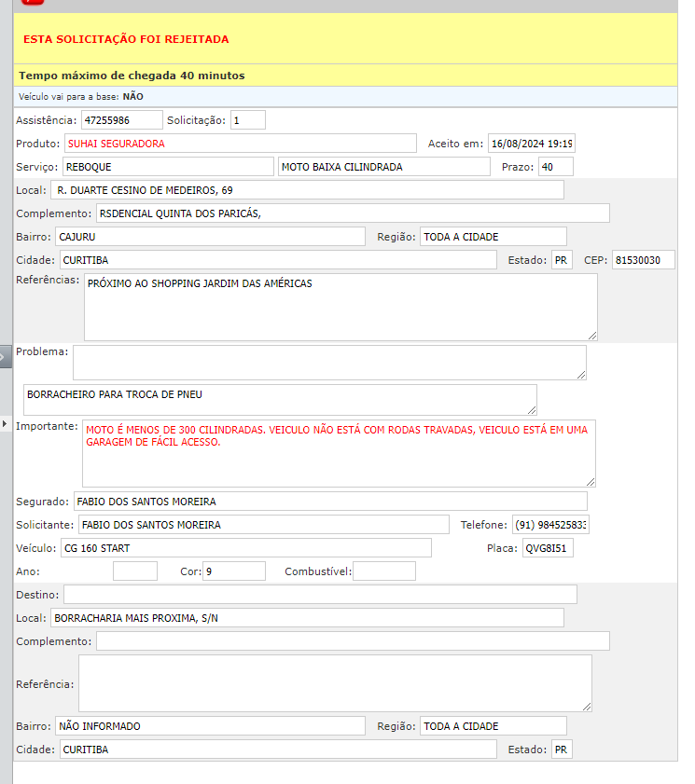This screenshot has width=695, height=784.
Task: Click the Aceito em date field
Action: [532, 144]
